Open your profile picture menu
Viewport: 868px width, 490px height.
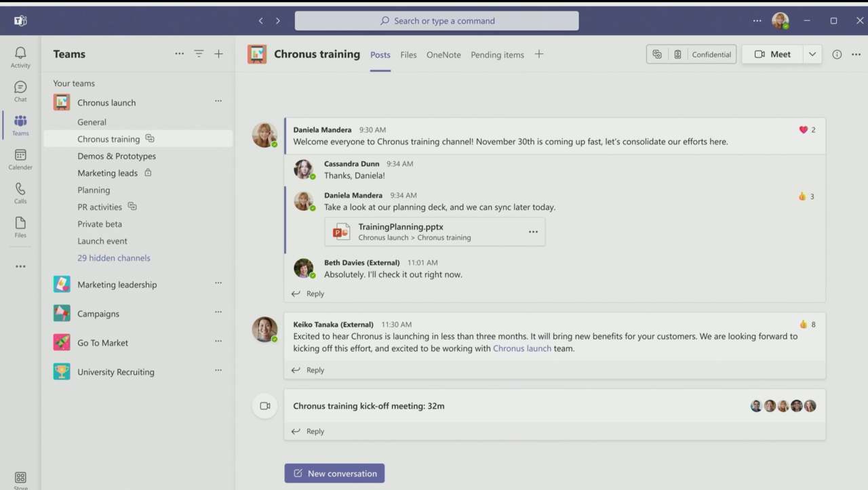point(780,20)
